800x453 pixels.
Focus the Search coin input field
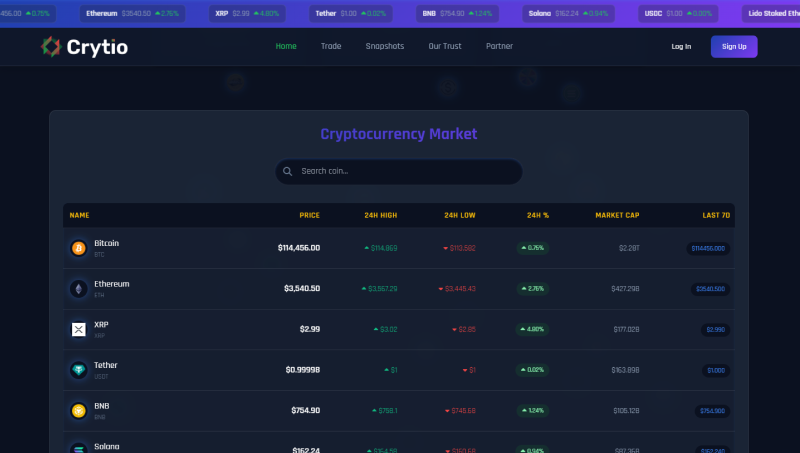click(405, 171)
